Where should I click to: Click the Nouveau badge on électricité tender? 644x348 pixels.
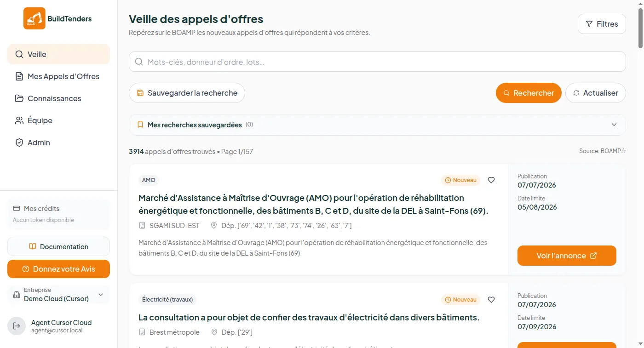(460, 300)
